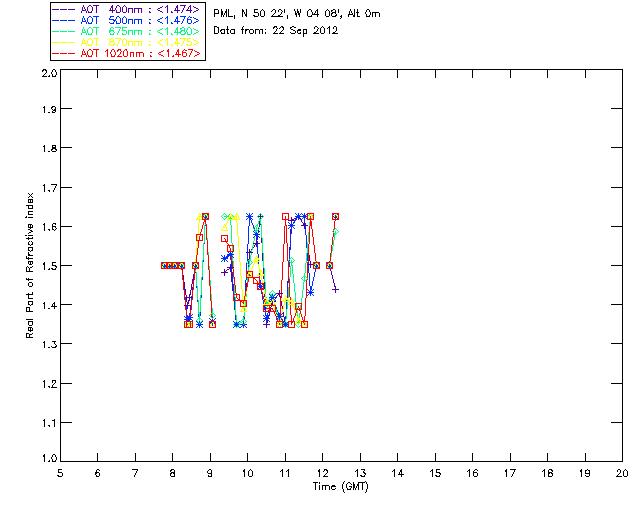Click the 16 tick label on time axis
640x512 pixels.
coord(472,473)
